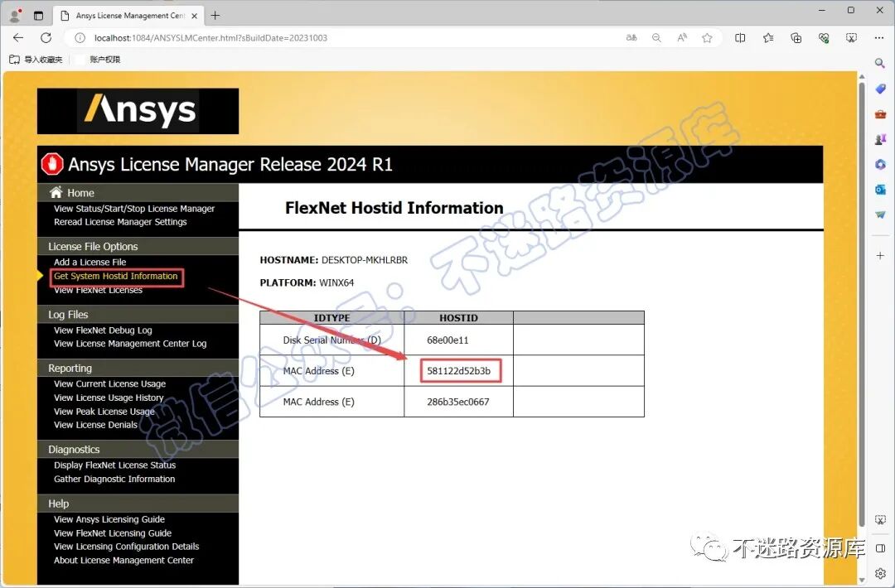
Task: Open View Current License Usage
Action: pyautogui.click(x=109, y=383)
